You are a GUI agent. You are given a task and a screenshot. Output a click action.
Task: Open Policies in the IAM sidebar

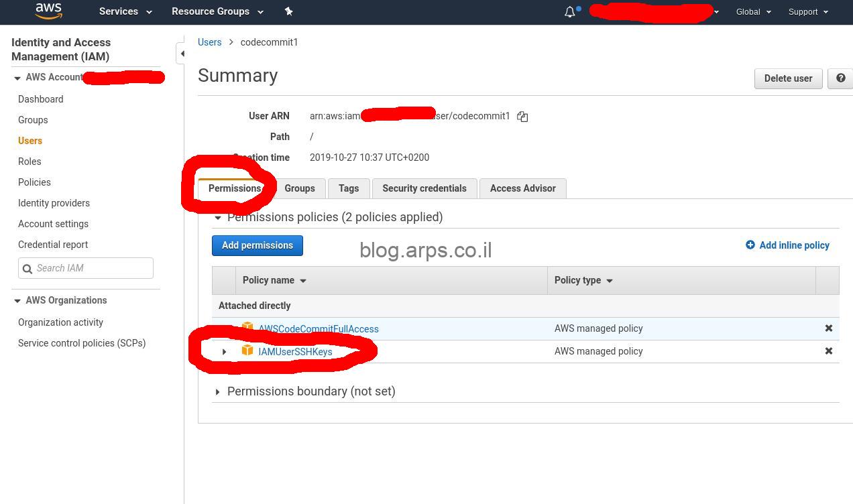click(x=34, y=182)
